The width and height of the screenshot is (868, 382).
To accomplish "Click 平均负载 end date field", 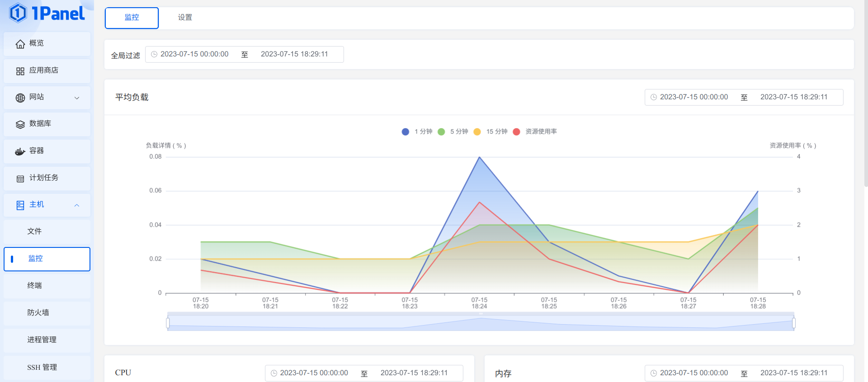I will (x=794, y=97).
